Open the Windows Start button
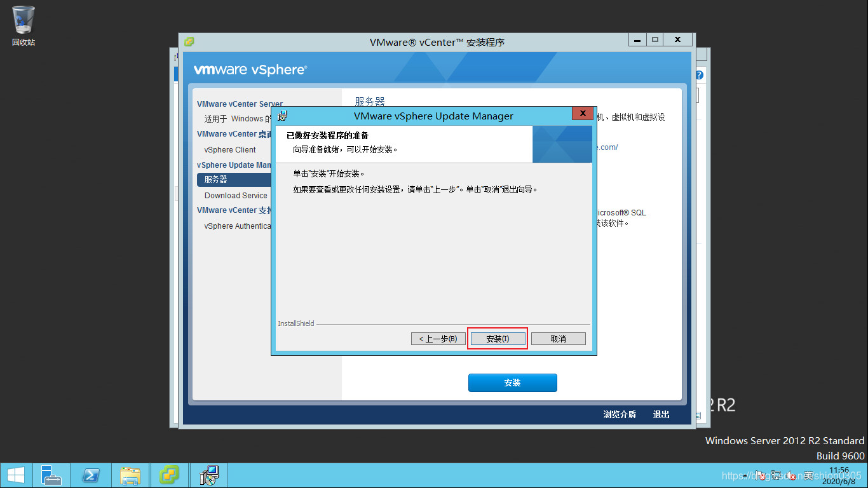The width and height of the screenshot is (868, 488). pyautogui.click(x=16, y=475)
